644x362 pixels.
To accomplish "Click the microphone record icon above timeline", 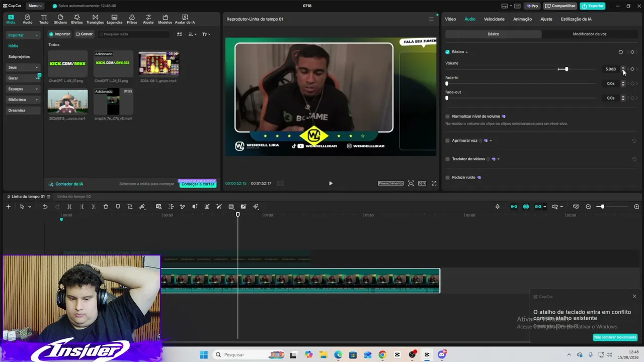I will tap(498, 207).
